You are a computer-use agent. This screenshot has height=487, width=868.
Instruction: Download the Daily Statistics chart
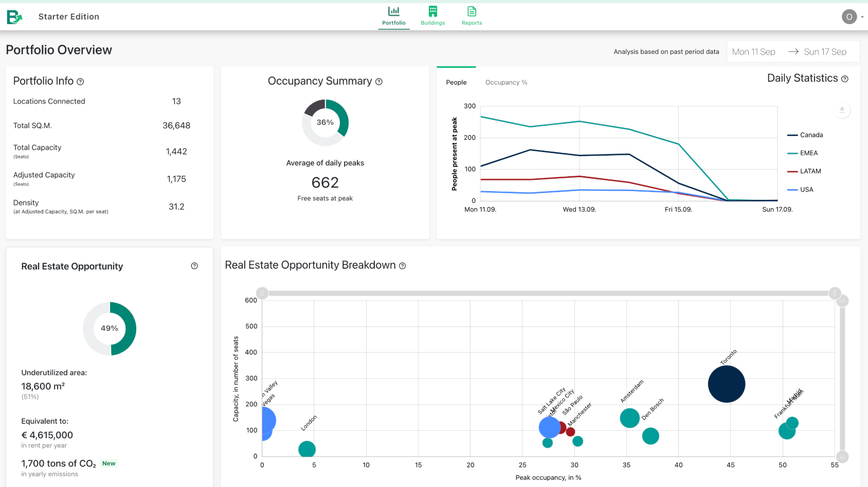click(842, 110)
